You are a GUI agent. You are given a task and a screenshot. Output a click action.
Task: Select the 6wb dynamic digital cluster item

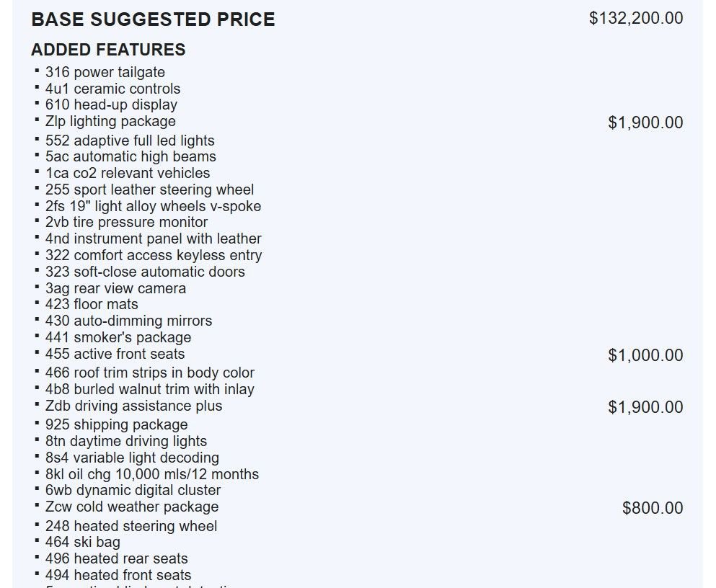[133, 491]
